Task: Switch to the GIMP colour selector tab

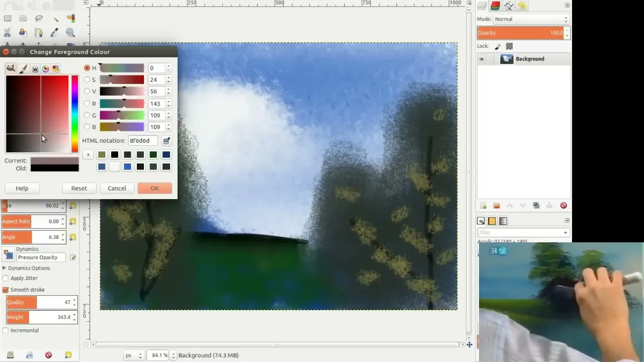Action: 11,68
